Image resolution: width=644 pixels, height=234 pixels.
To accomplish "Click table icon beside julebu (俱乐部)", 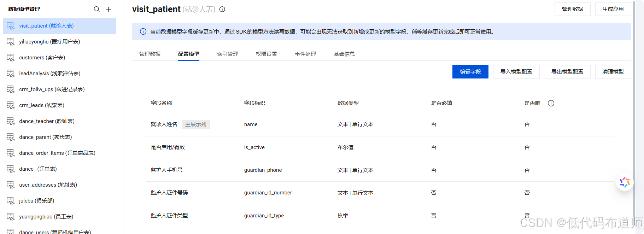I will pos(11,201).
